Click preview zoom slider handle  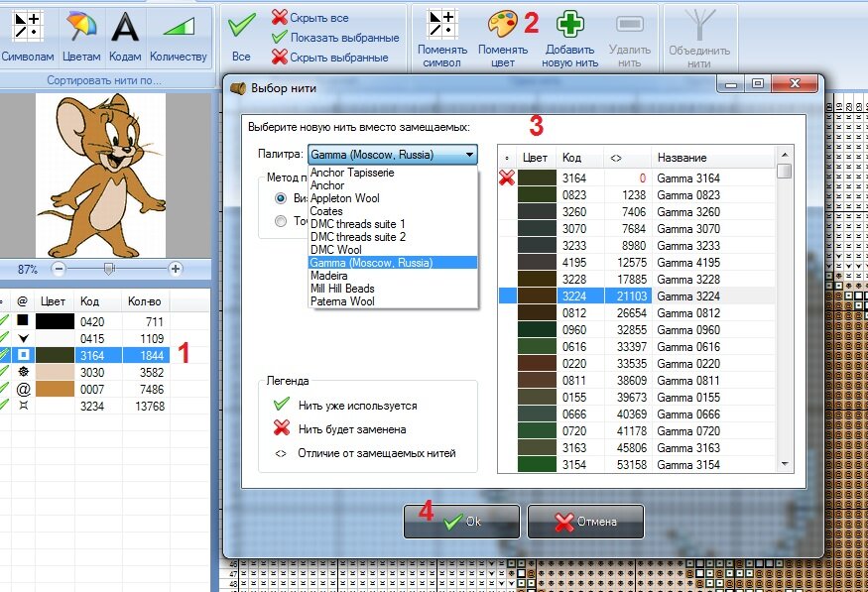109,269
